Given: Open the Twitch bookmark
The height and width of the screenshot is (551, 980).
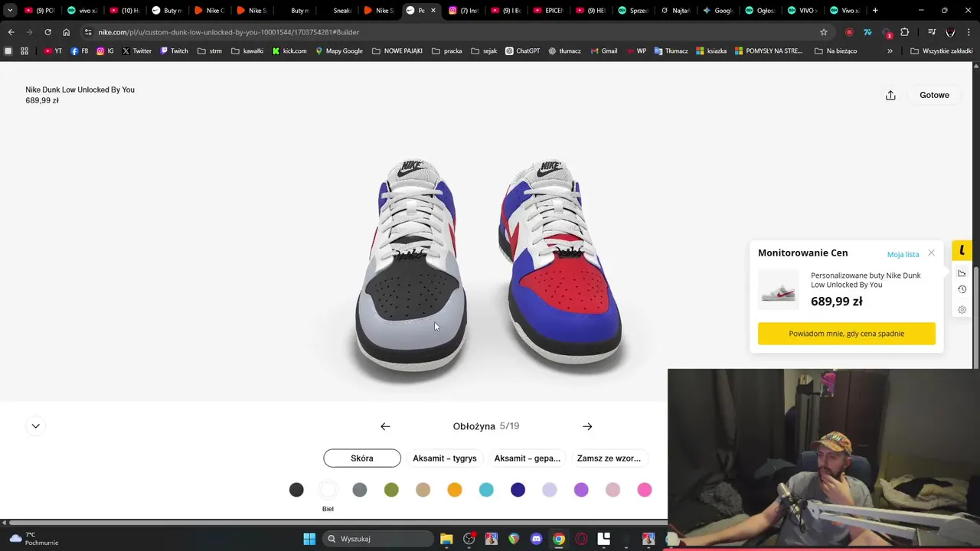Looking at the screenshot, I should (x=175, y=51).
